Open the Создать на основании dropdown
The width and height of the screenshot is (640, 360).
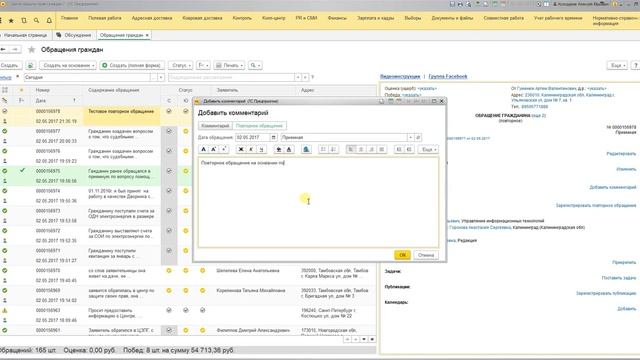68,65
